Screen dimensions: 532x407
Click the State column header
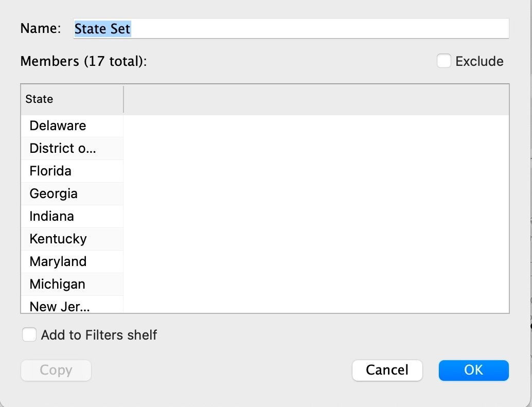40,99
